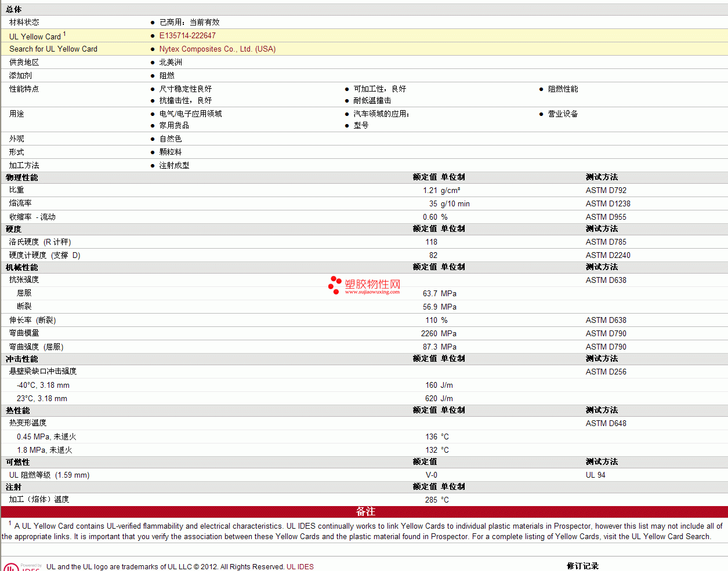
Task: Select the UL 阻燃等级 (1.59 mm) row label
Action: point(49,475)
